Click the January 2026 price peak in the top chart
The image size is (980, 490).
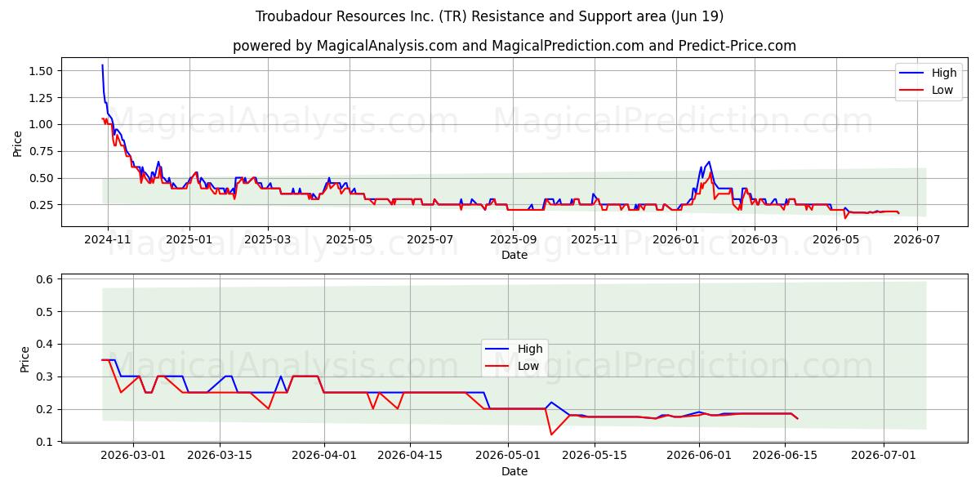pos(709,162)
